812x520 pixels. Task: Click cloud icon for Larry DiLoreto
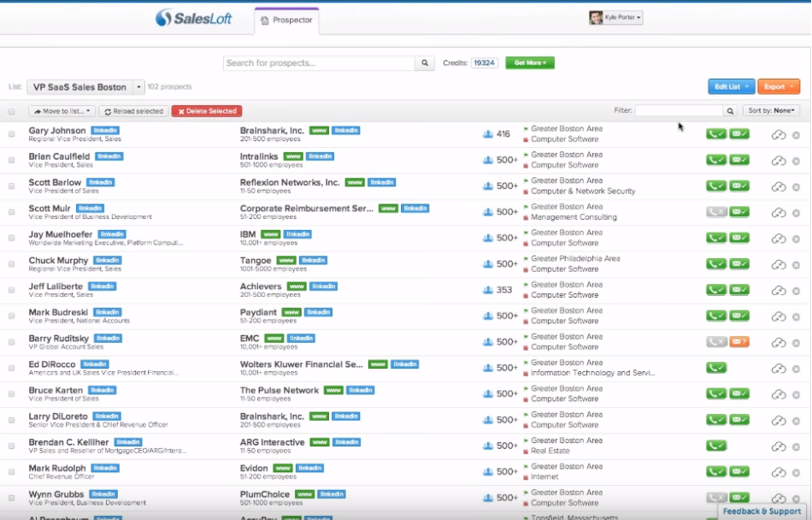pyautogui.click(x=779, y=421)
